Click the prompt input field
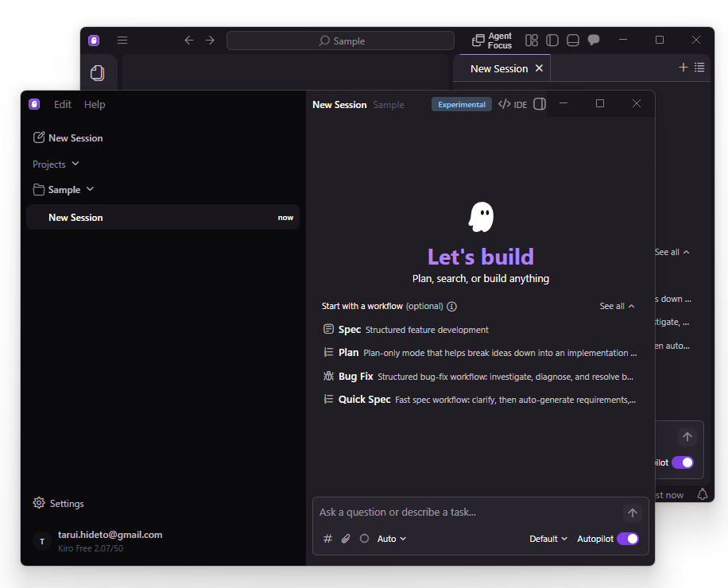 pyautogui.click(x=469, y=513)
